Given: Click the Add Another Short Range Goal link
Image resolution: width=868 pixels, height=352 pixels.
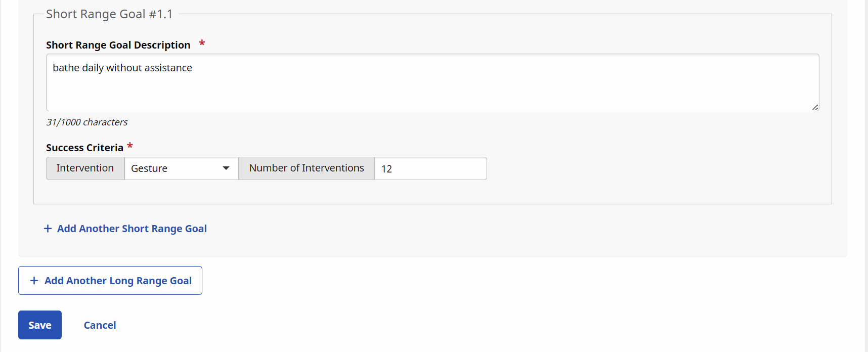Looking at the screenshot, I should click(x=132, y=229).
